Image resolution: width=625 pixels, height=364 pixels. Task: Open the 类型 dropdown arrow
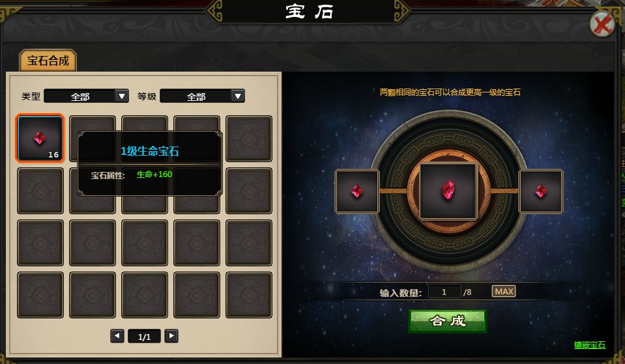[122, 96]
